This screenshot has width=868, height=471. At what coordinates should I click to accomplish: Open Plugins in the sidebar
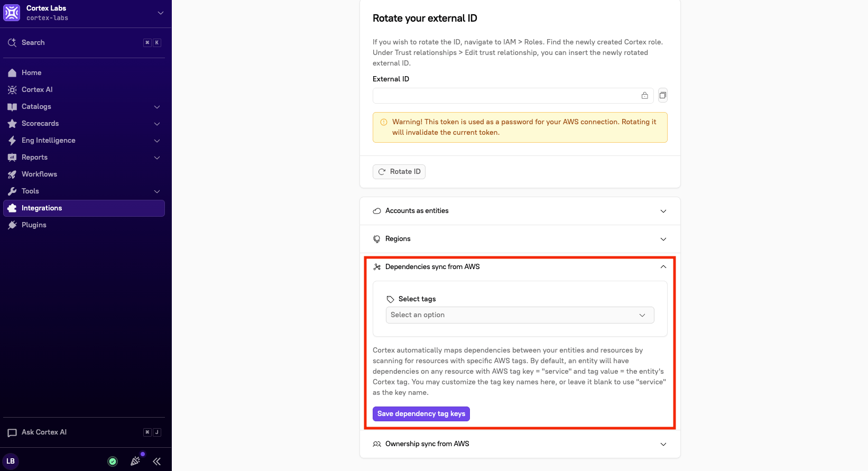pos(84,225)
